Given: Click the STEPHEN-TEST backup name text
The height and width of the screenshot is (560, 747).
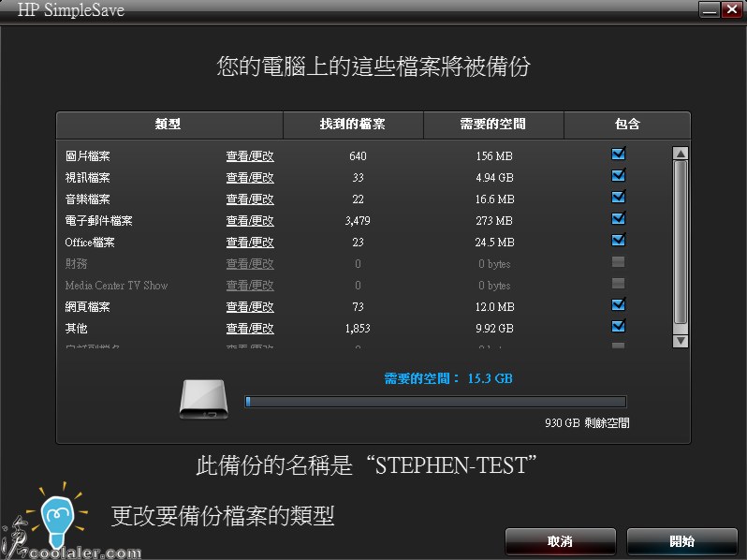Looking at the screenshot, I should [451, 465].
